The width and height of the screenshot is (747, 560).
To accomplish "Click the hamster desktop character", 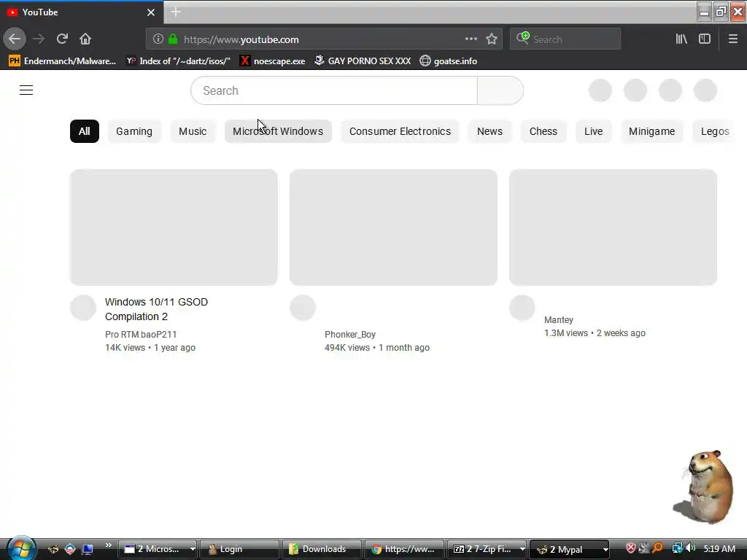I will (x=705, y=486).
